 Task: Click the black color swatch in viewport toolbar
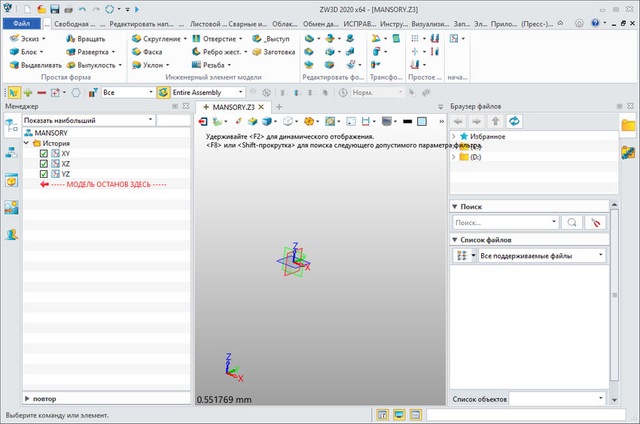[408, 121]
